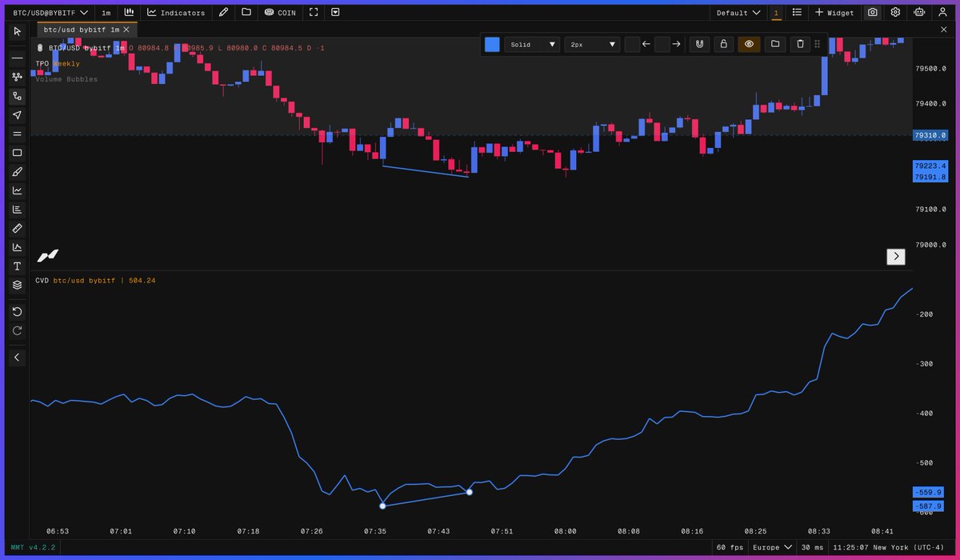Select the left endpoint of CVD trendline
This screenshot has width=960, height=560.
click(382, 506)
